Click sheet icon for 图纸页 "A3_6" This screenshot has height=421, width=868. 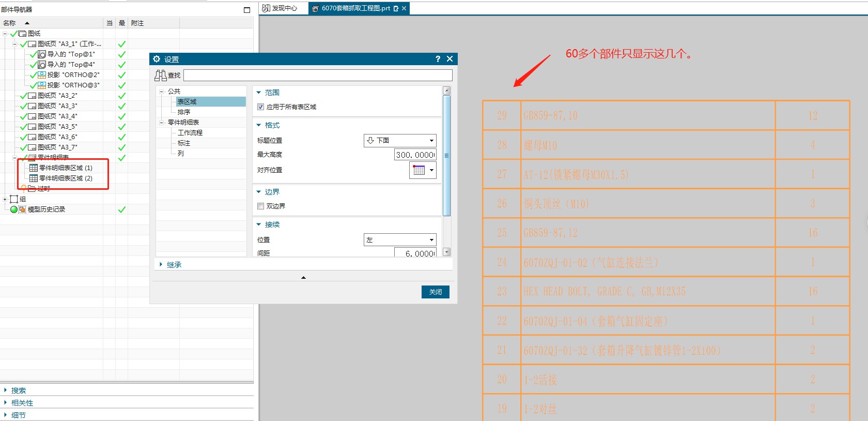coord(32,137)
